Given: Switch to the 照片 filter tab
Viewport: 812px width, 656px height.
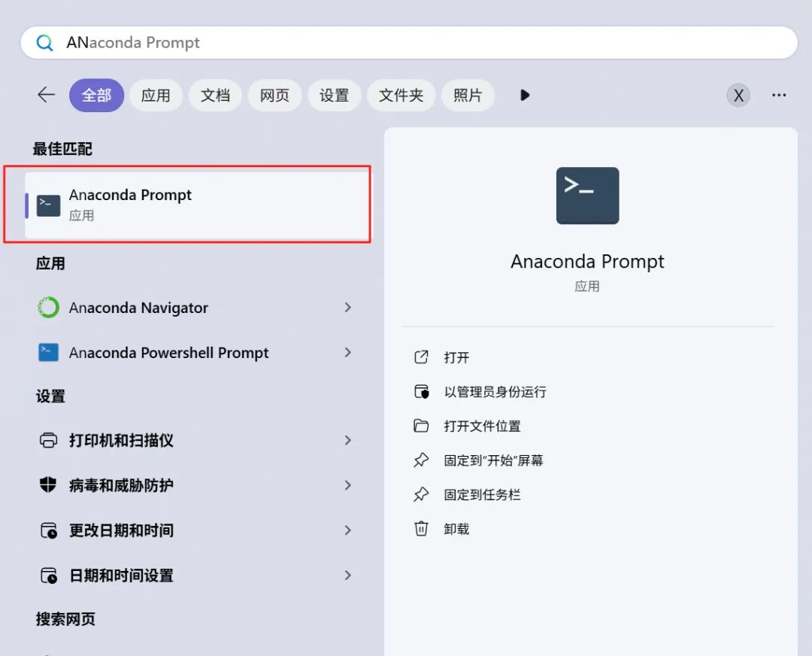Looking at the screenshot, I should coord(468,96).
